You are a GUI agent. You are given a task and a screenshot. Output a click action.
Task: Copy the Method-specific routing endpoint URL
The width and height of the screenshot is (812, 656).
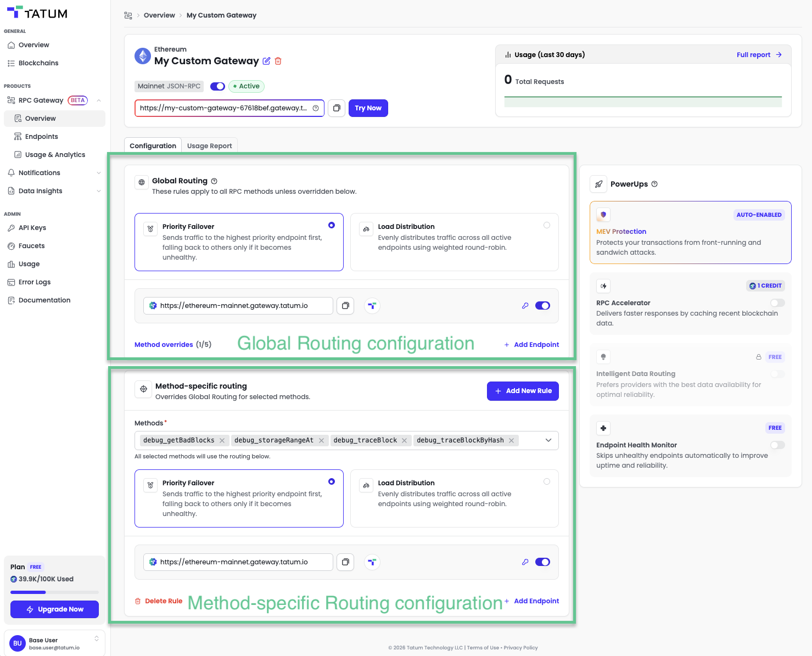(345, 562)
